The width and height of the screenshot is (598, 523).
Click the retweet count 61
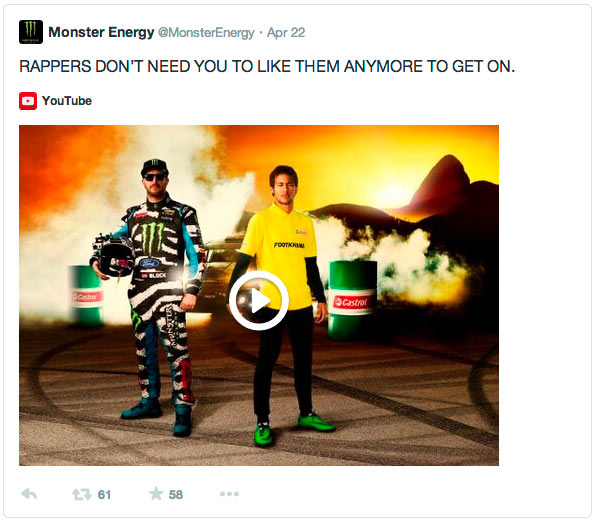point(104,495)
